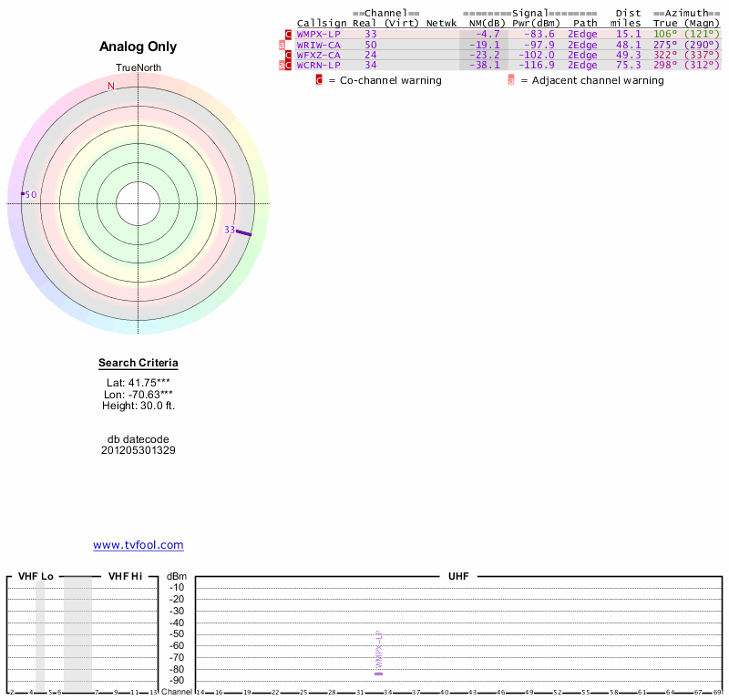
Task: Click the red N north marker on radar
Action: pos(111,86)
